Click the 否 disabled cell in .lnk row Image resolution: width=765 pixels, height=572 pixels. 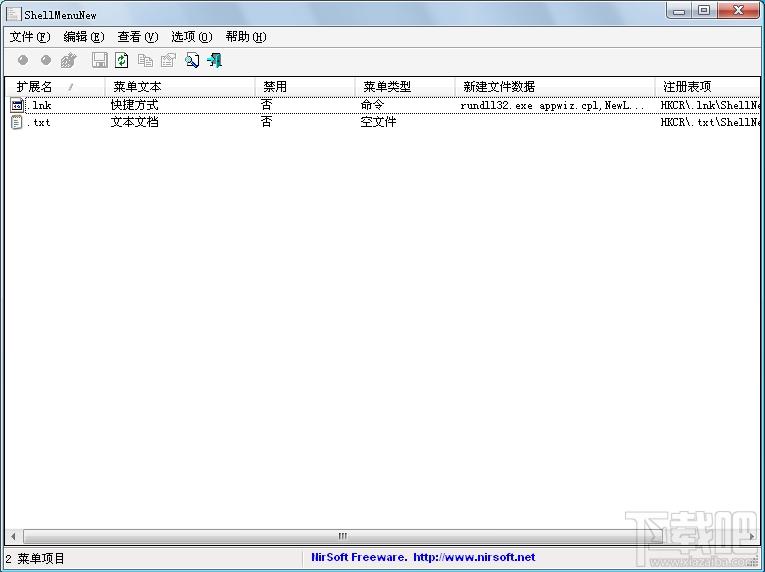tap(266, 105)
